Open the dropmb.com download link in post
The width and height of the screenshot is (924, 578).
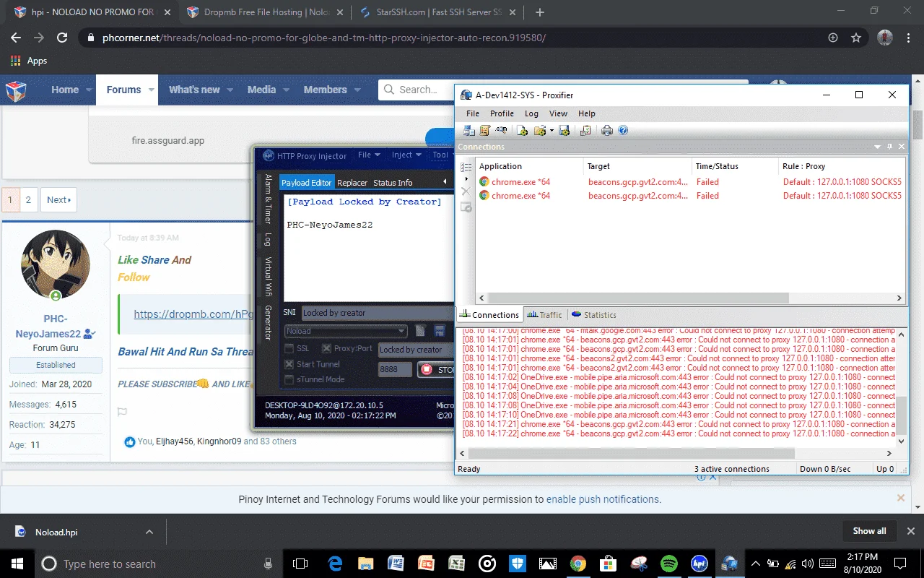point(194,314)
